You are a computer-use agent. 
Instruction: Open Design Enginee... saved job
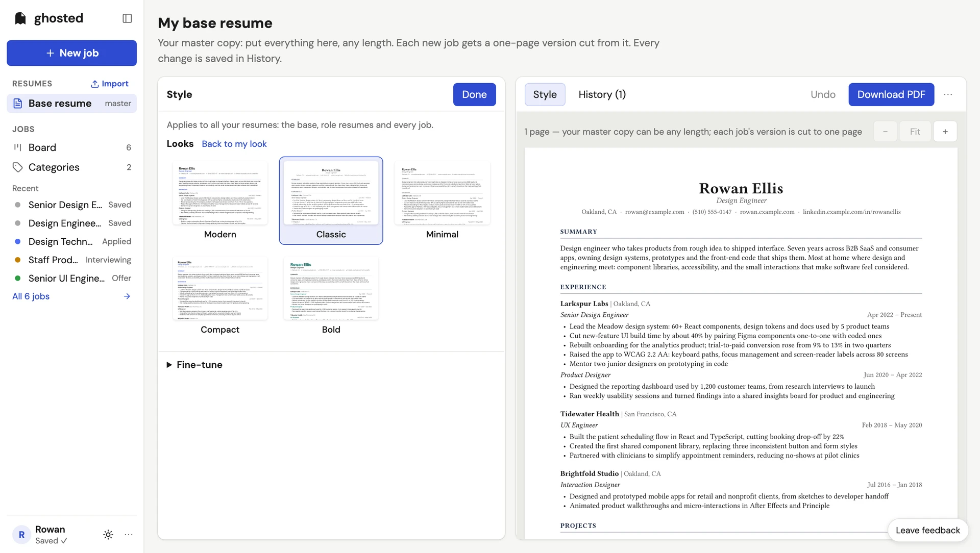pos(71,223)
